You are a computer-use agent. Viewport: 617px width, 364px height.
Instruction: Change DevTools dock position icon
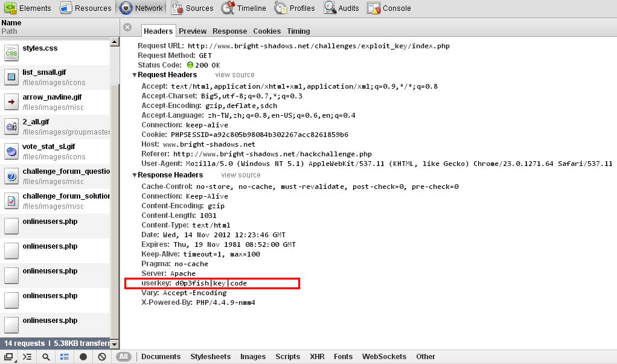(x=8, y=357)
